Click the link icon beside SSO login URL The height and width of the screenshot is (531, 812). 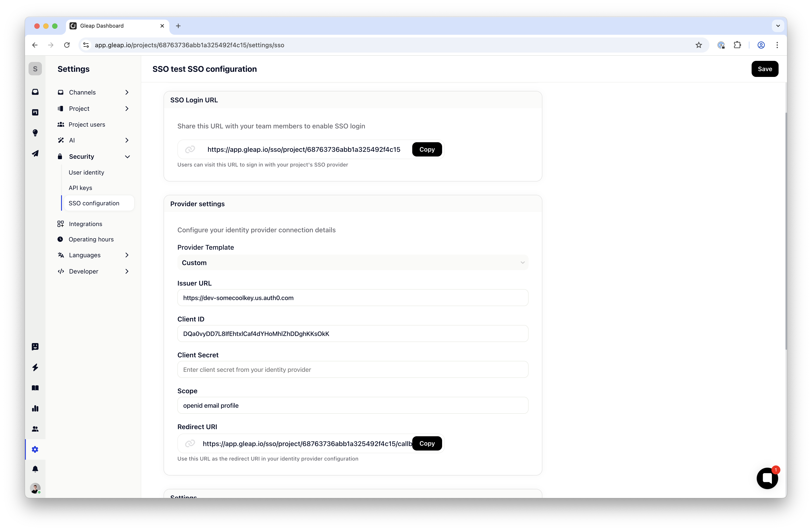click(x=190, y=150)
